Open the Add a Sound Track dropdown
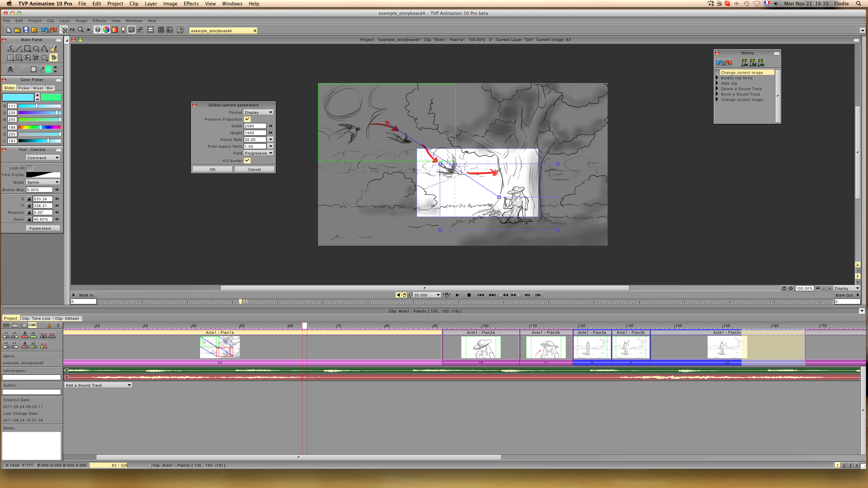 [x=98, y=385]
